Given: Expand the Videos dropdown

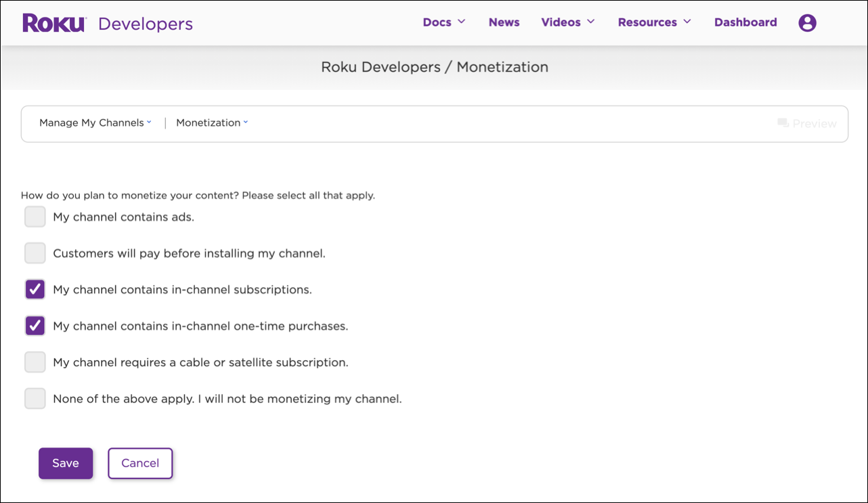Looking at the screenshot, I should point(567,22).
